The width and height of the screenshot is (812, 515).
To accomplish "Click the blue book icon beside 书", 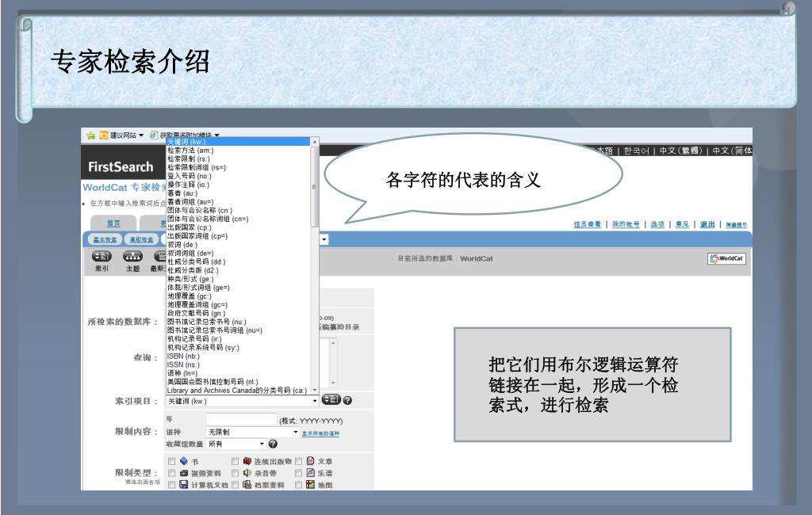I will [184, 460].
